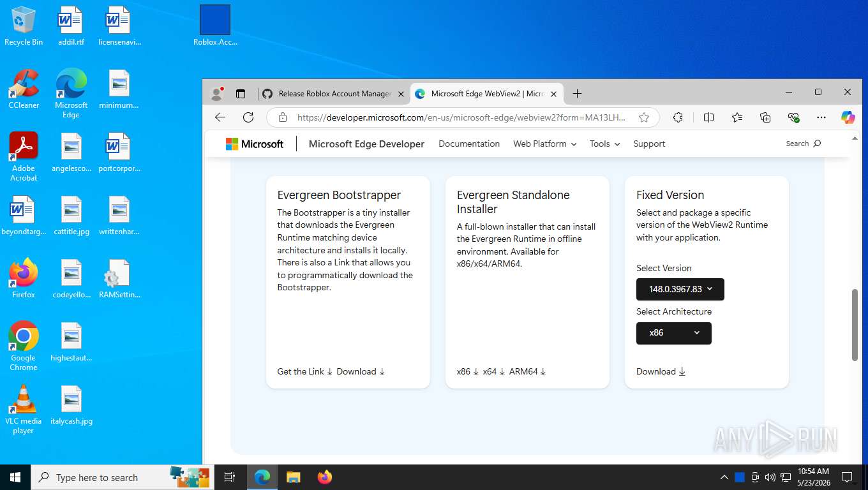Click the address bar URL field
The image size is (868, 490).
(x=460, y=117)
